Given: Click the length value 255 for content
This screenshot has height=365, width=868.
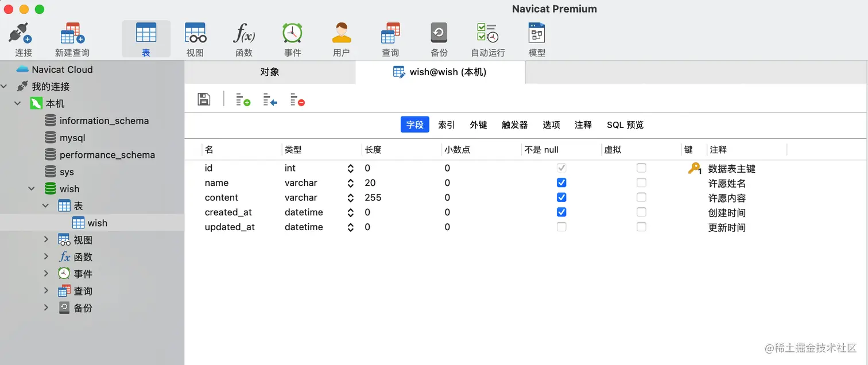Looking at the screenshot, I should [x=373, y=197].
